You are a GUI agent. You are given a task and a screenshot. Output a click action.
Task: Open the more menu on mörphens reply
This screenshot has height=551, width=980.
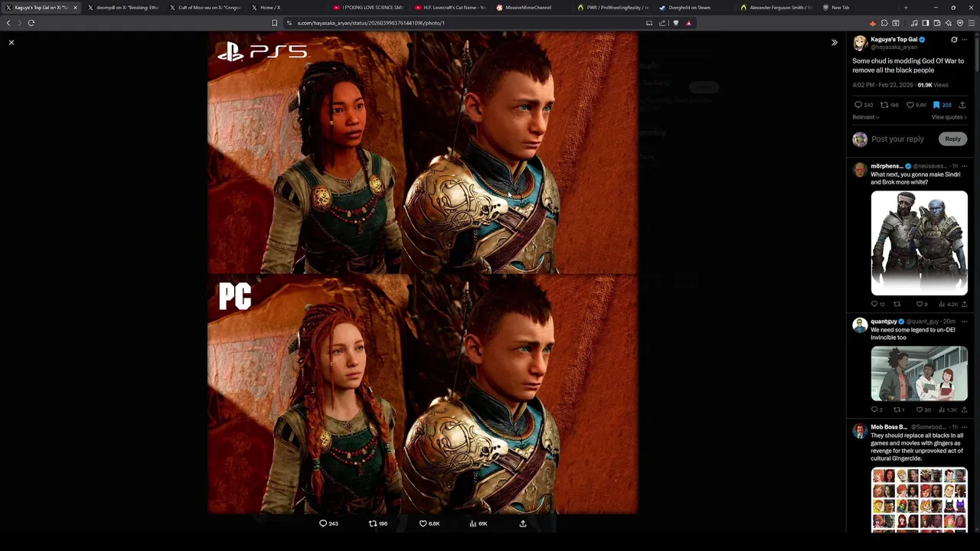[964, 166]
